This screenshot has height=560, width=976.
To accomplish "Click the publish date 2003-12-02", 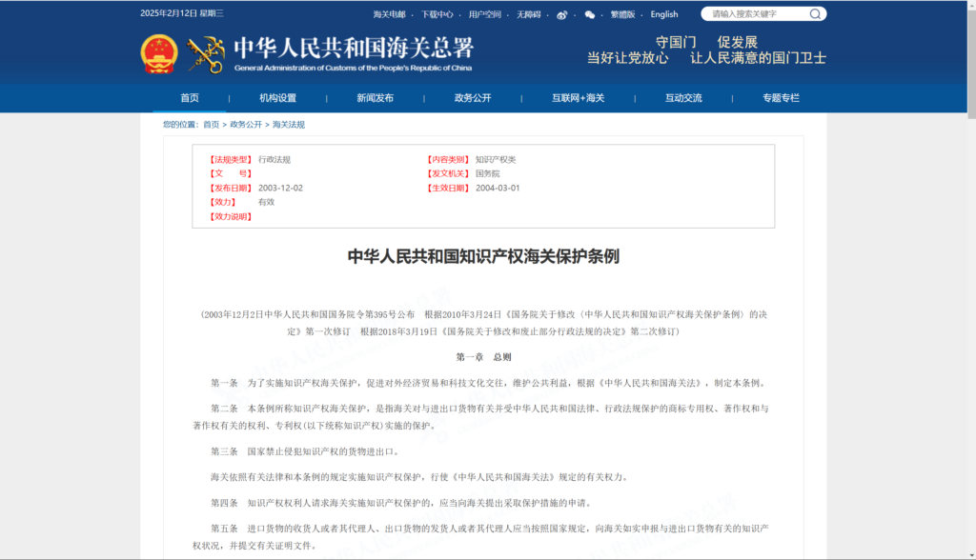I will (281, 188).
